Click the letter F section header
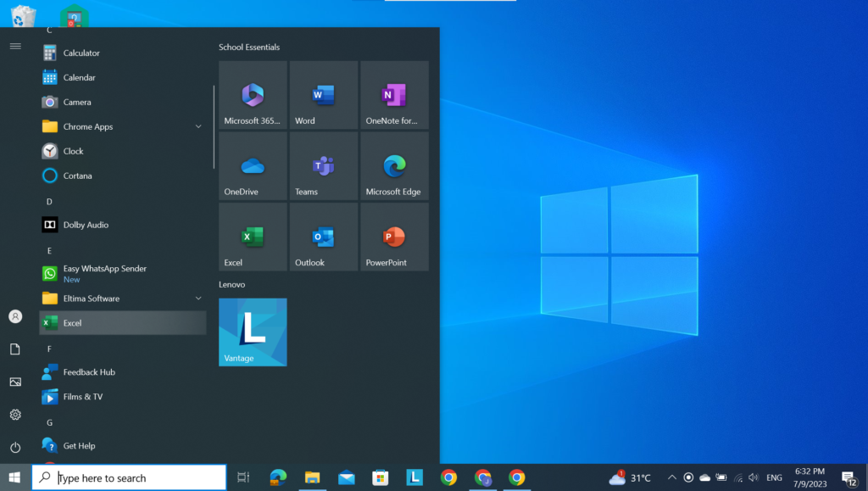Screen dimensions: 868x491 49,349
